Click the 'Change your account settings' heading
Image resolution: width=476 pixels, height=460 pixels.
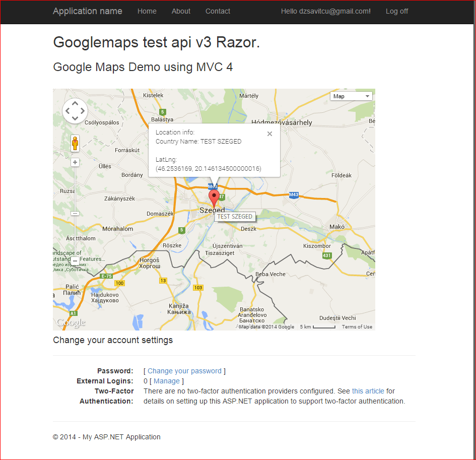coord(113,340)
